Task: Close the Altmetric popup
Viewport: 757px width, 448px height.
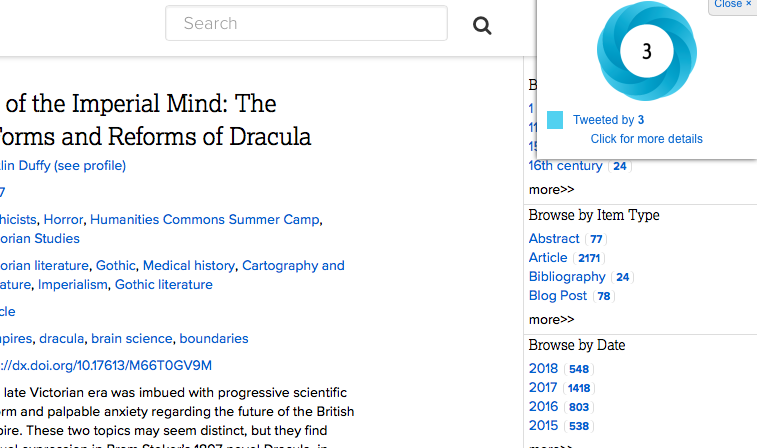Action: click(x=733, y=5)
